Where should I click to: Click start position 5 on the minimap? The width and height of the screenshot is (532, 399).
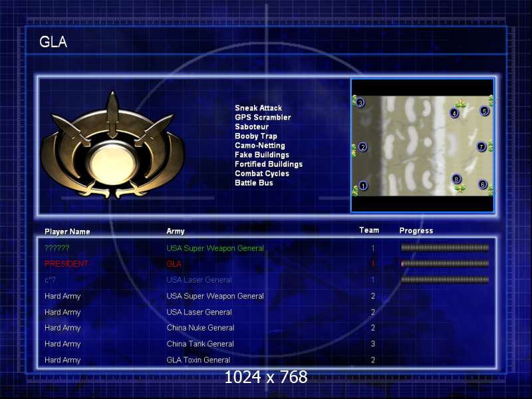click(484, 110)
